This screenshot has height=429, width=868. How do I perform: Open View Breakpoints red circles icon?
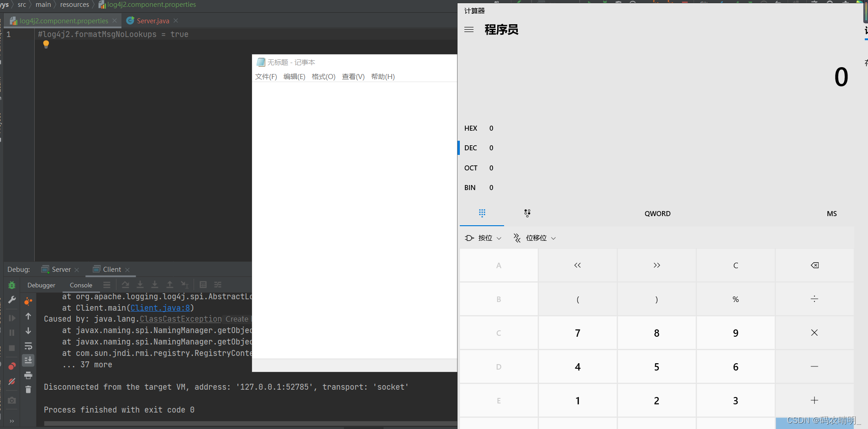tap(12, 366)
